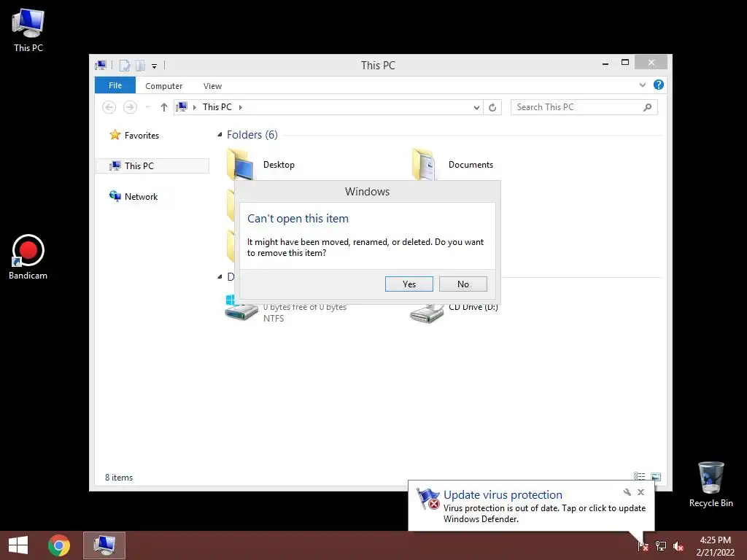
Task: Click Yes in the Windows dialog
Action: click(x=409, y=284)
